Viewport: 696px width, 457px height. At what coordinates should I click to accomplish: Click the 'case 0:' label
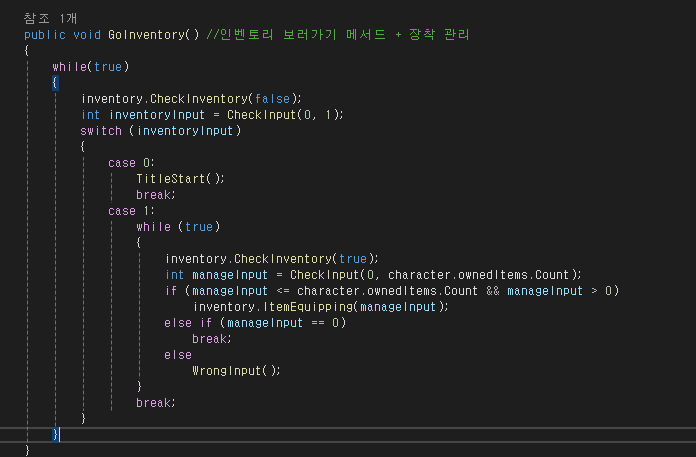click(x=131, y=163)
